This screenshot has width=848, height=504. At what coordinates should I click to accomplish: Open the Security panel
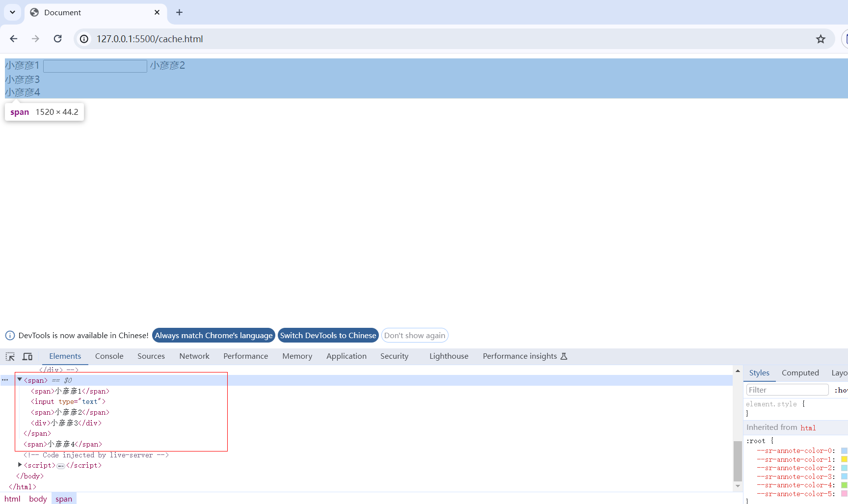(x=394, y=356)
